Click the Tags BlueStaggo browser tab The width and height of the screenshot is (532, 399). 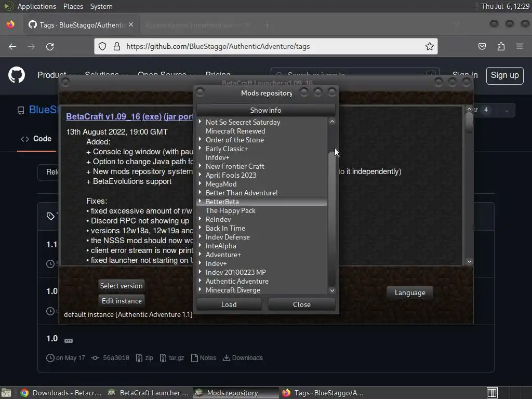[x=82, y=25]
